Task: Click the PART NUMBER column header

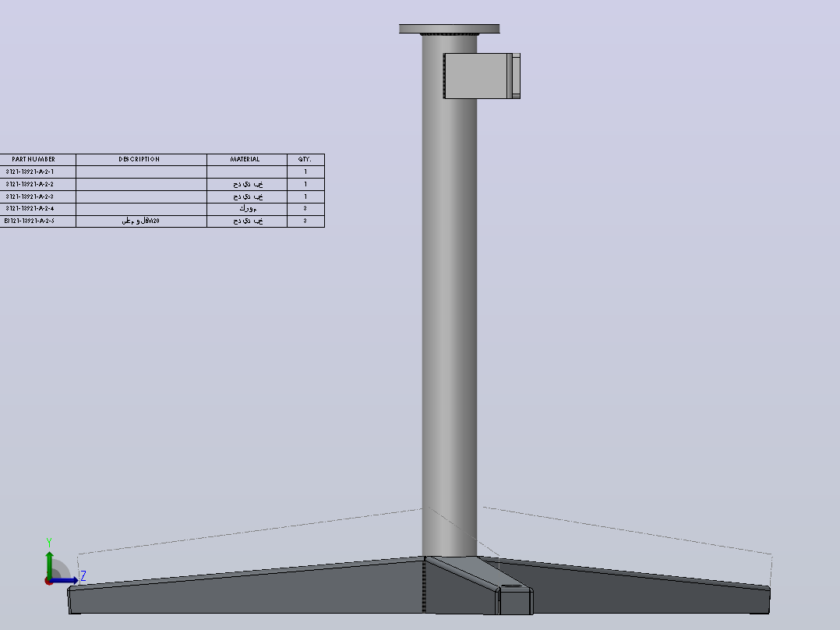Action: coord(37,159)
